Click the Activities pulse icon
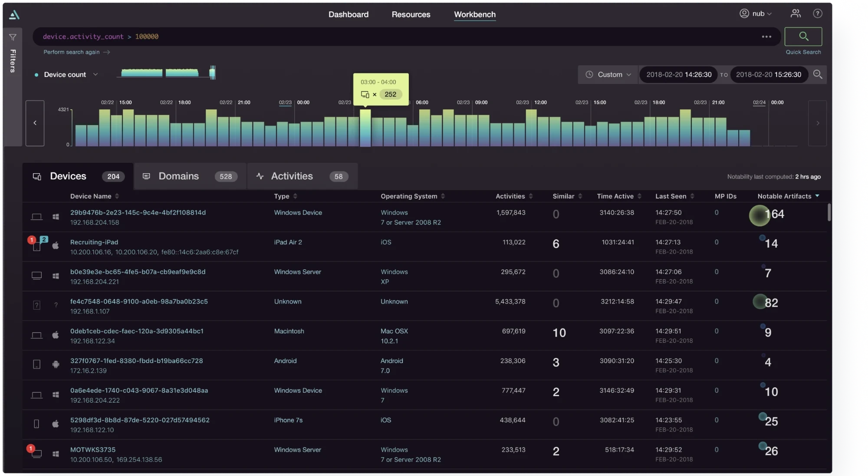This screenshot has height=476, width=868. point(260,176)
